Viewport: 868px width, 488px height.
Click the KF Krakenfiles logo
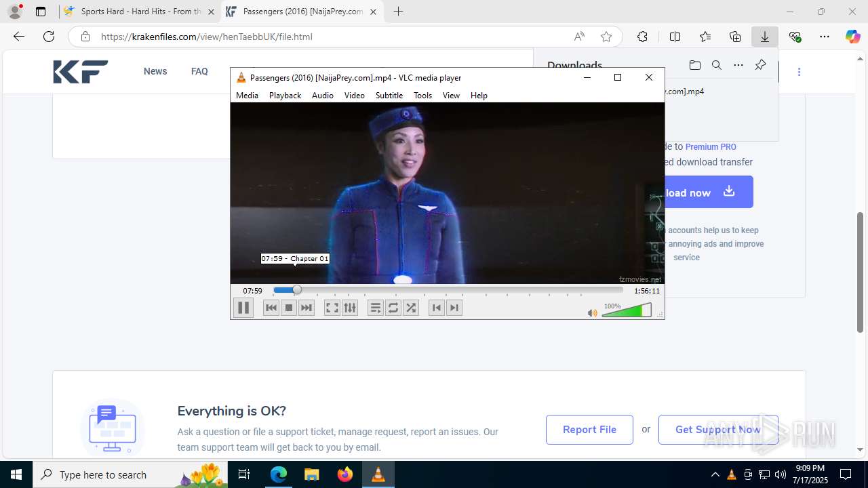click(81, 72)
